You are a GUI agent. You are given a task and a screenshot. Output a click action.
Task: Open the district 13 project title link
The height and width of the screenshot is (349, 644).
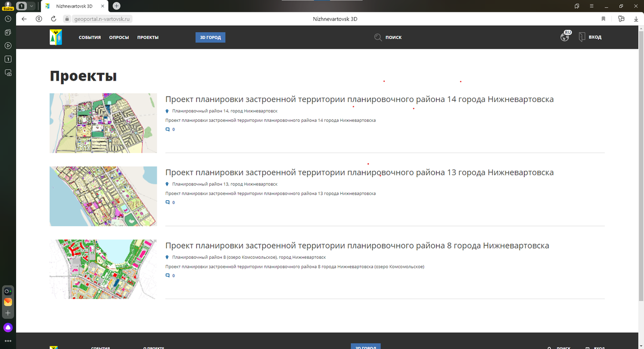point(359,173)
